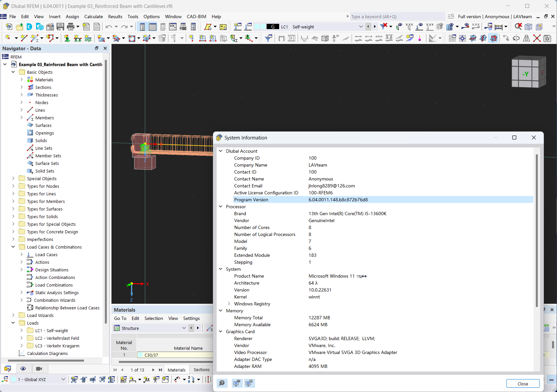Open the CAD-BIM menu

tap(196, 17)
